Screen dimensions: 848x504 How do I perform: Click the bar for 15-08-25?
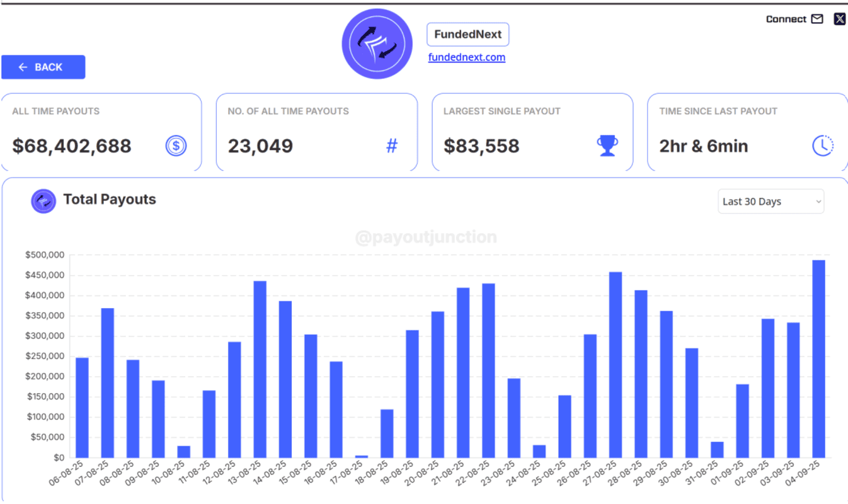click(311, 396)
